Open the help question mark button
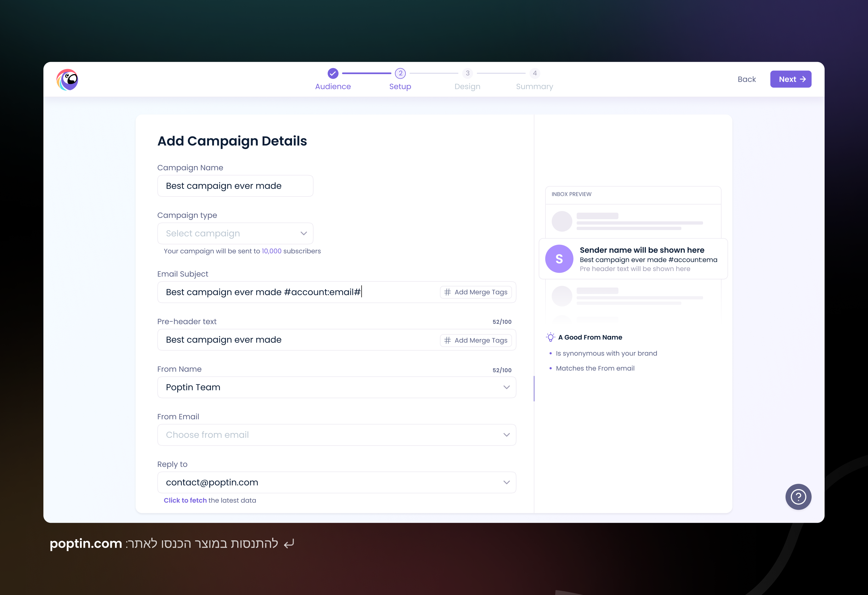The width and height of the screenshot is (868, 595). click(798, 496)
